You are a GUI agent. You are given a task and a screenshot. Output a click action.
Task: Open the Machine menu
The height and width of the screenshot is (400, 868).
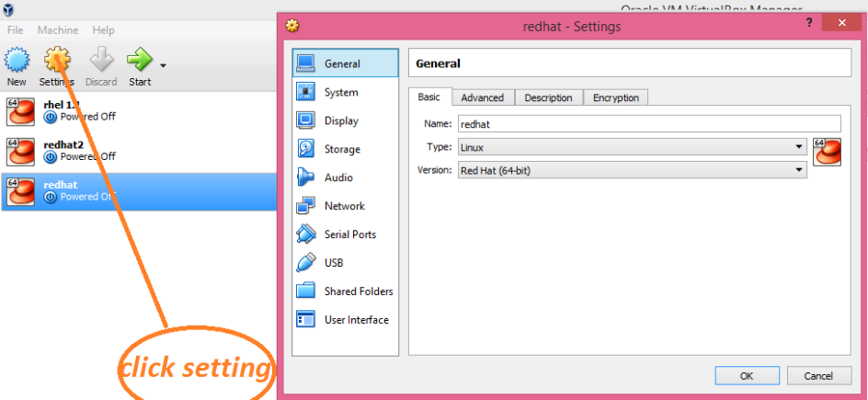pyautogui.click(x=58, y=29)
